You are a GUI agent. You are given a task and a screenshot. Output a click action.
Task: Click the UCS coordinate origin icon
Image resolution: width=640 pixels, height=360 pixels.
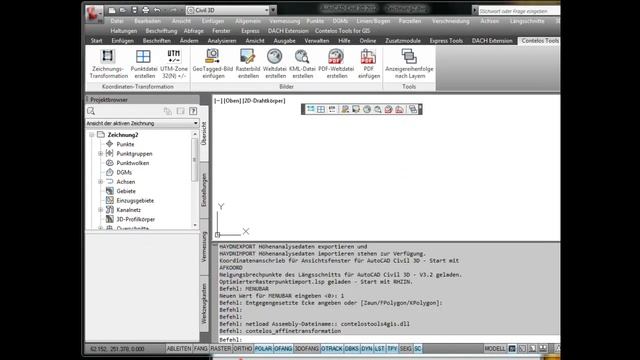coord(218,234)
